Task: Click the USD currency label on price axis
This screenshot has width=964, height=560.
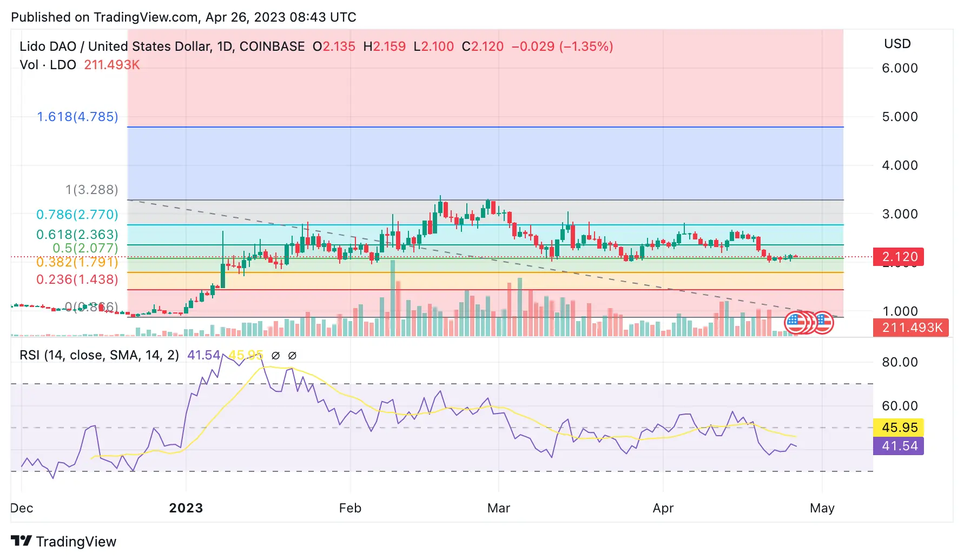Action: [x=897, y=44]
